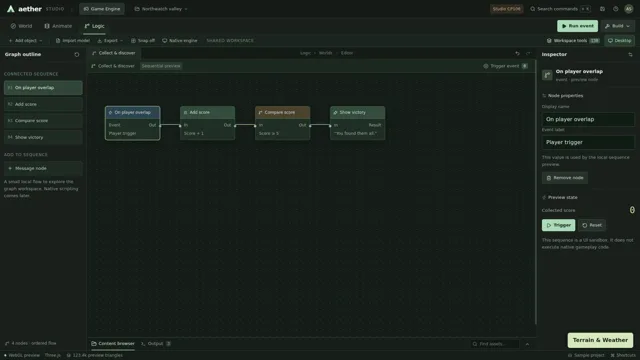Viewport: 640px width, 360px height.
Task: Select the Logic tab
Action: point(94,26)
